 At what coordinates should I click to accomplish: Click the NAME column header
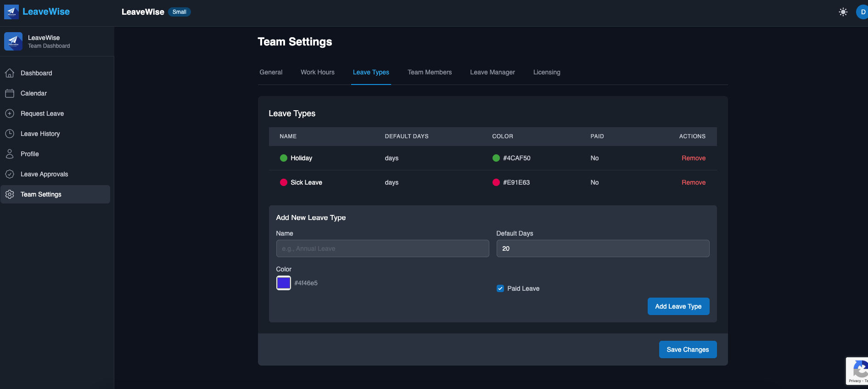[x=288, y=136]
